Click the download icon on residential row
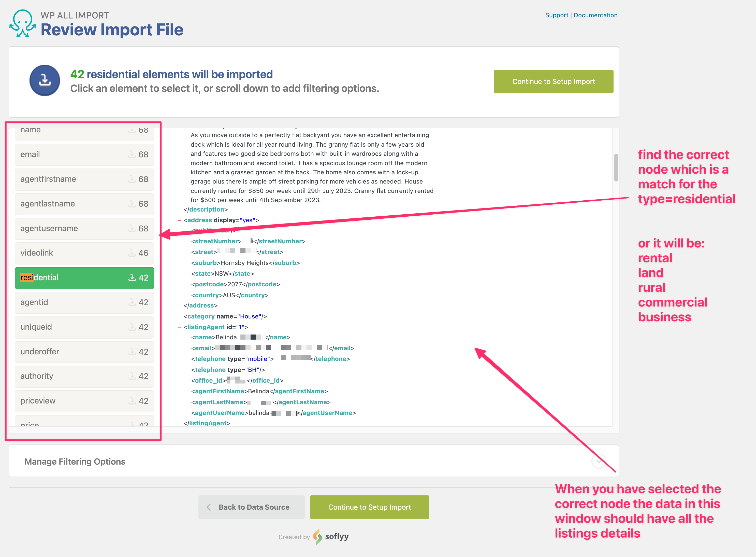Image resolution: width=756 pixels, height=557 pixels. (132, 277)
